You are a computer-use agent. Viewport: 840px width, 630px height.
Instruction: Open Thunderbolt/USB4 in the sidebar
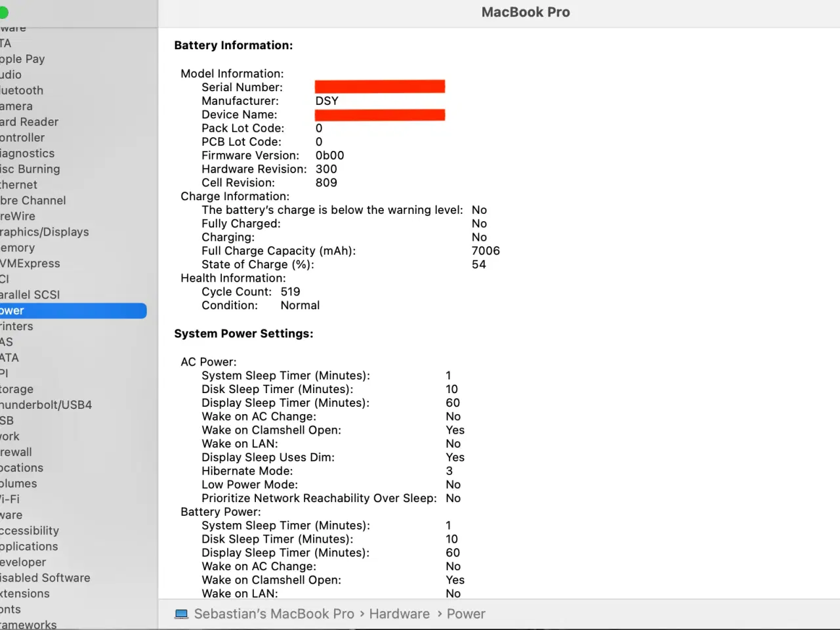pyautogui.click(x=46, y=406)
